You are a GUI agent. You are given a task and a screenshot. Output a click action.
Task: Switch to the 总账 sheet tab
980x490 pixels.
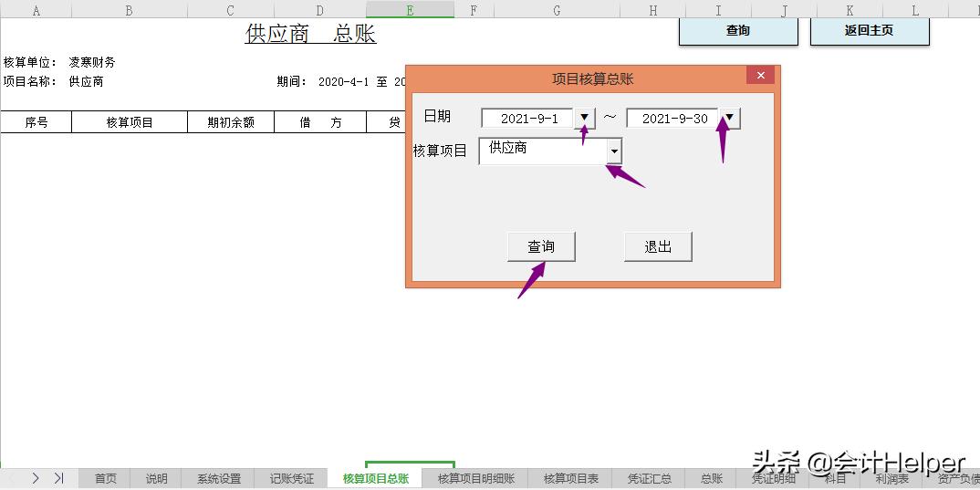click(711, 479)
